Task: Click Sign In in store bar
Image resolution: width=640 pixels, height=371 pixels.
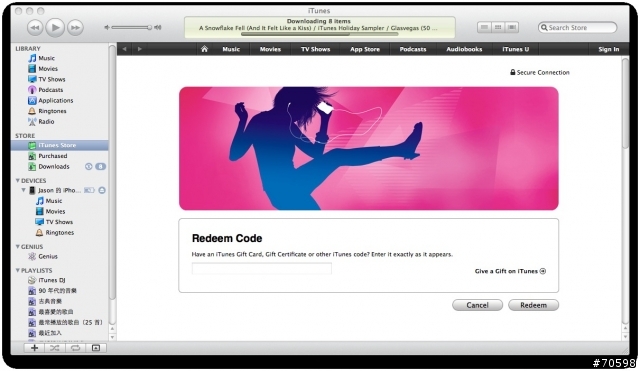Action: pos(609,49)
